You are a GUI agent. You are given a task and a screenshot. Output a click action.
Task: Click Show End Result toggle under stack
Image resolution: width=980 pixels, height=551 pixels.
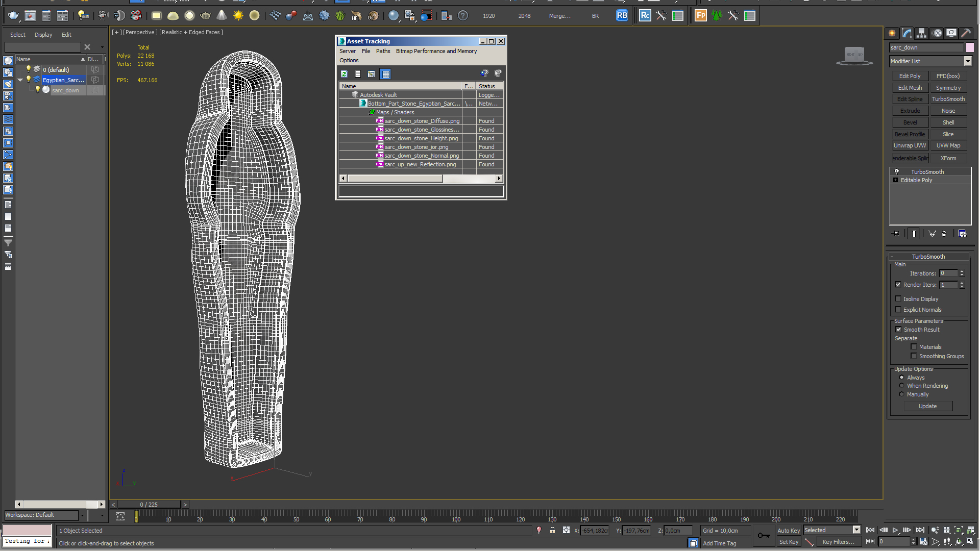pos(914,234)
